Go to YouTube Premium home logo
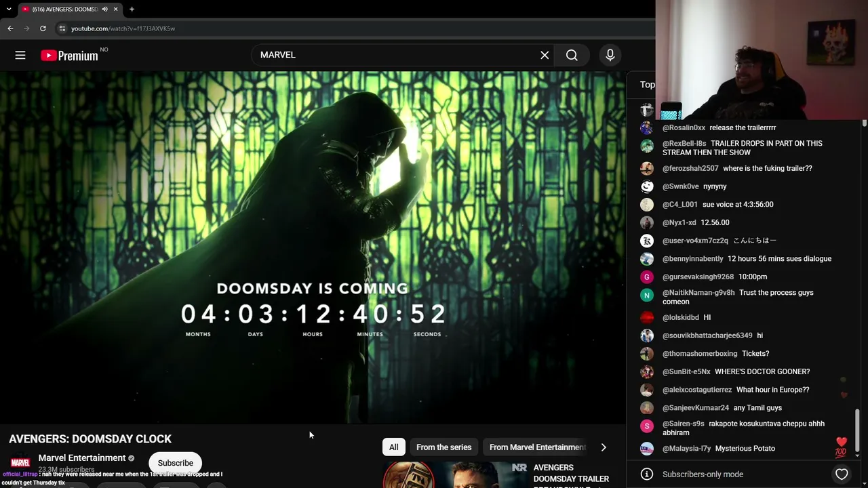868x488 pixels. click(69, 56)
